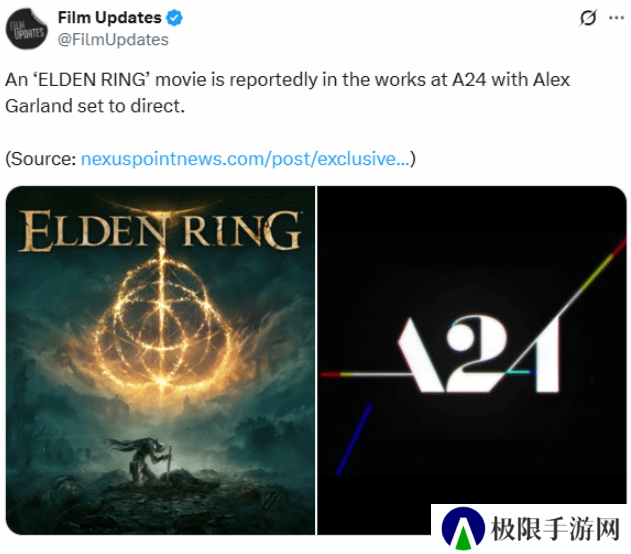Open the Film Updates profile avatar

pos(27,29)
